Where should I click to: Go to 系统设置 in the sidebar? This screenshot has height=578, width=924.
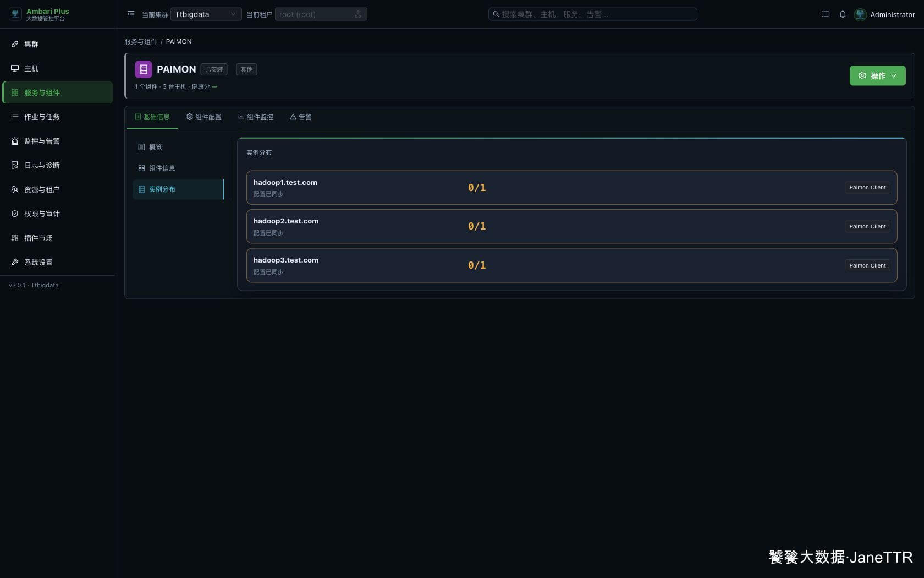point(58,262)
